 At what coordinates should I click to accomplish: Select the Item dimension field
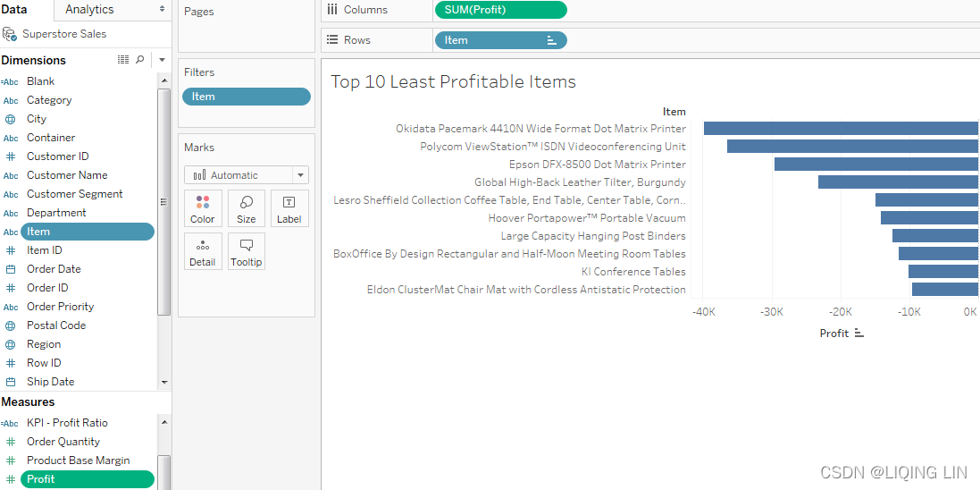coord(88,232)
